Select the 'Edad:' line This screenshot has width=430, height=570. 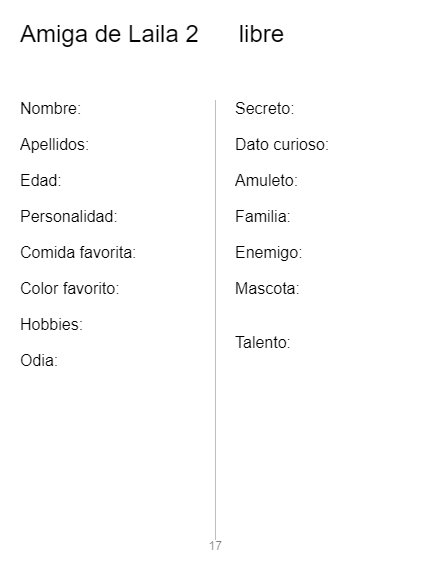pos(41,180)
